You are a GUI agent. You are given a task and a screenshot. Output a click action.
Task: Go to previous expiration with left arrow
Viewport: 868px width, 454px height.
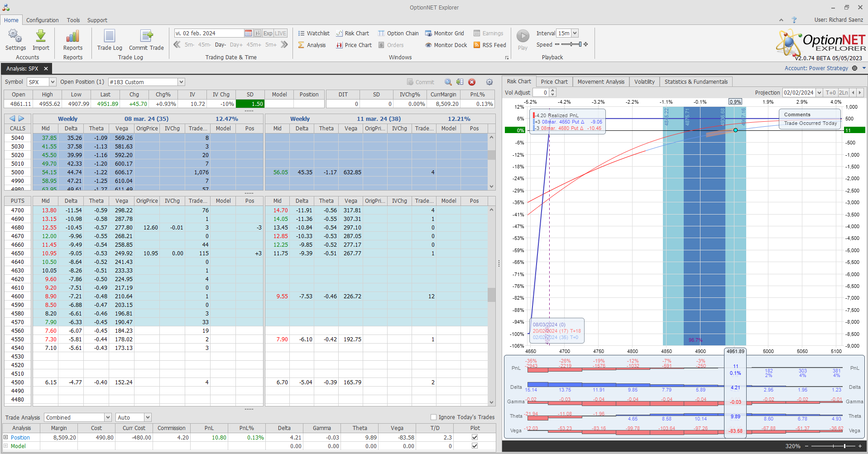pos(12,119)
